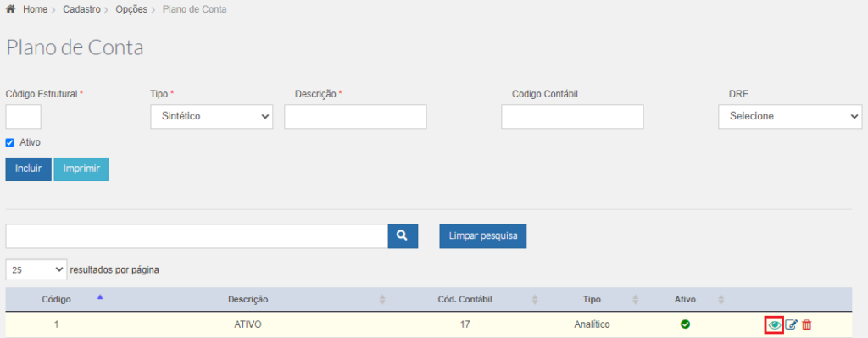Click green active status icon in ATIVO row
Screen dimensions: 868x338
(685, 324)
